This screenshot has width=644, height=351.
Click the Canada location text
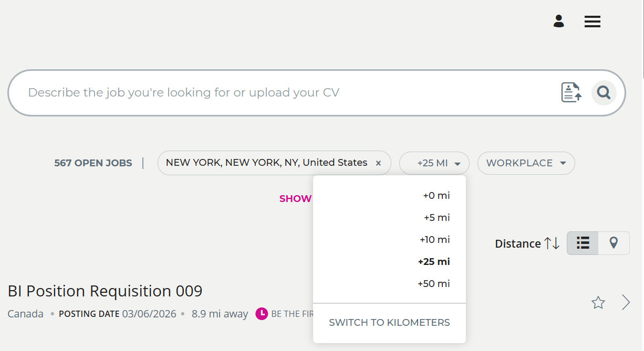26,314
